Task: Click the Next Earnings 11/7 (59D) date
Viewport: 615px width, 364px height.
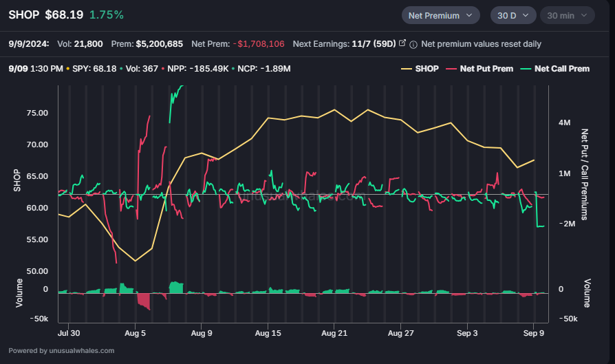Action: [374, 44]
